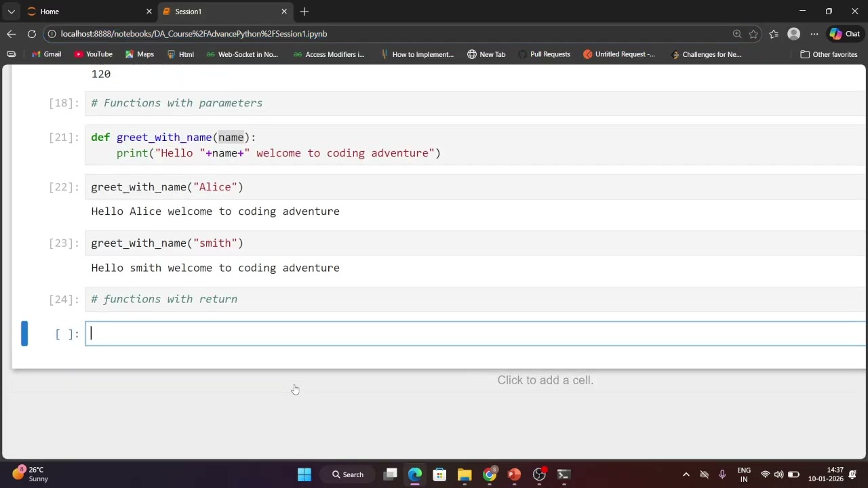The width and height of the screenshot is (868, 488).
Task: Open the Windows Start menu
Action: point(304,474)
